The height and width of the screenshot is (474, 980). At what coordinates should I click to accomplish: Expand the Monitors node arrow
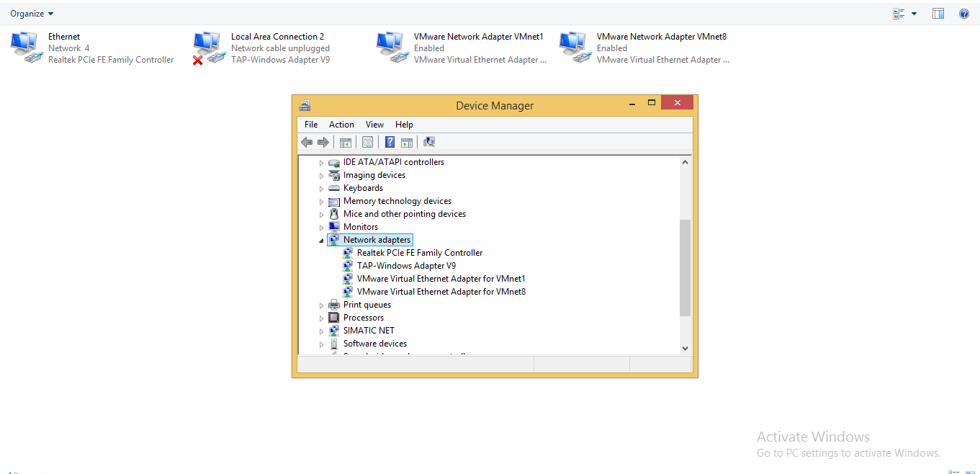[321, 228]
